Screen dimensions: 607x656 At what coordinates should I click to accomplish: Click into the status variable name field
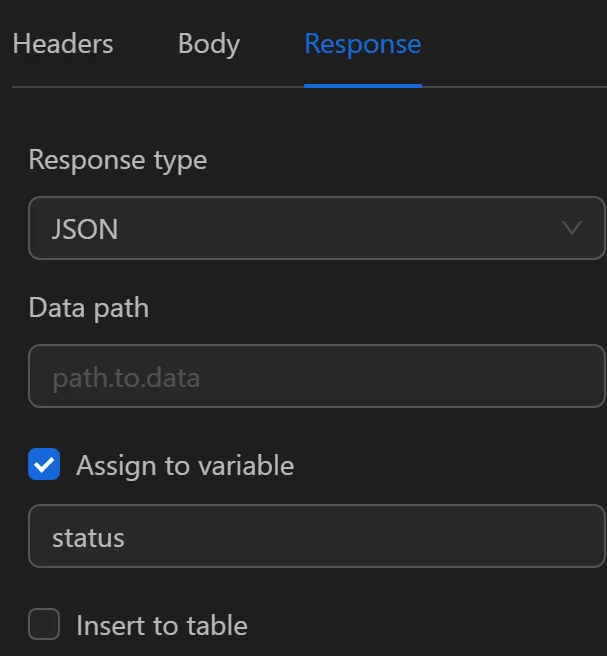point(316,537)
